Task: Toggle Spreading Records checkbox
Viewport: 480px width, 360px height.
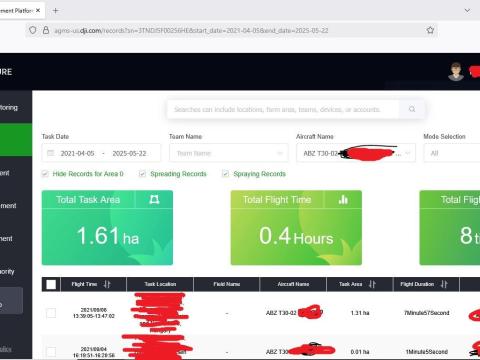Action: (x=142, y=174)
